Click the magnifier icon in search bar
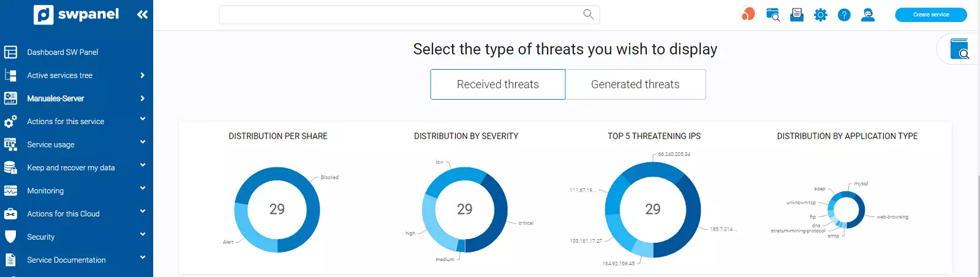This screenshot has height=277, width=980. (589, 14)
